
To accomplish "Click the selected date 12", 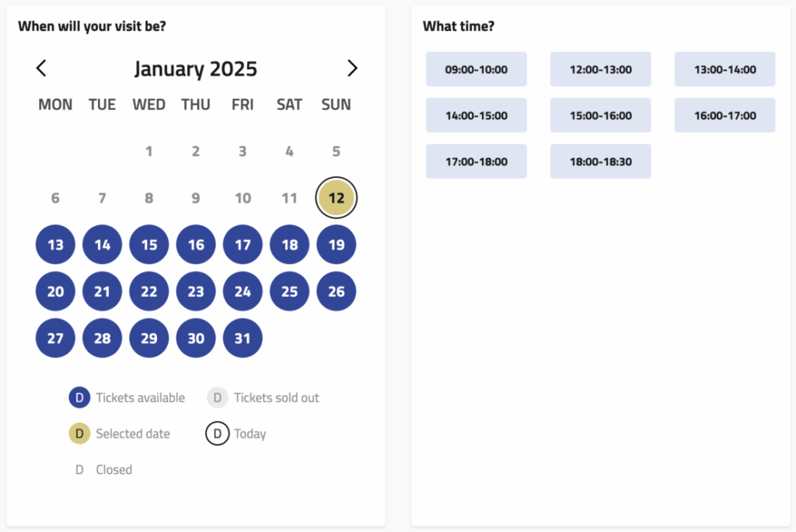I will [x=336, y=198].
